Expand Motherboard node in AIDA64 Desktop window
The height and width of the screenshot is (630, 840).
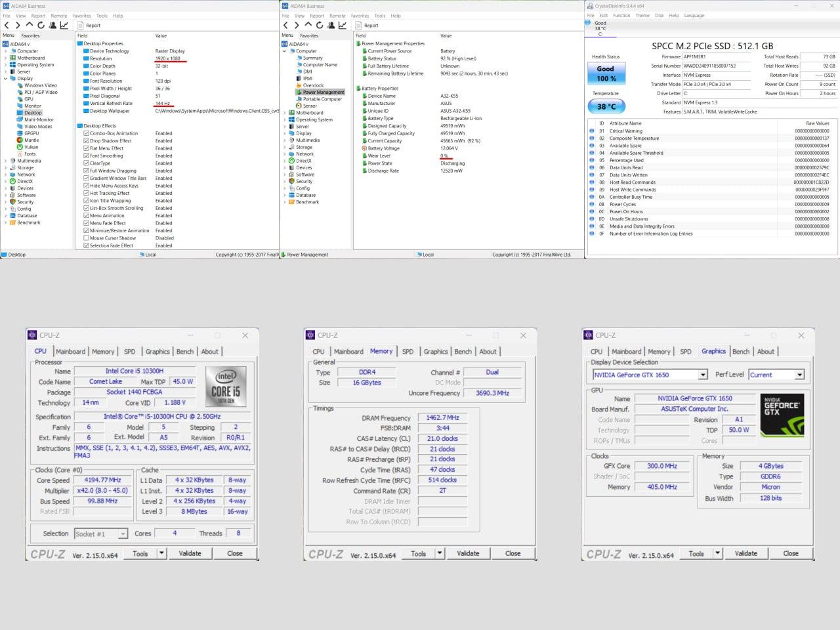tap(5, 58)
